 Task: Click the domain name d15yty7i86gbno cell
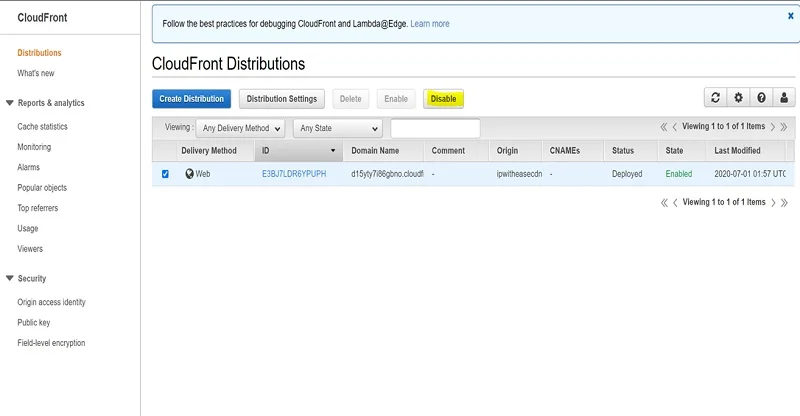pyautogui.click(x=387, y=174)
